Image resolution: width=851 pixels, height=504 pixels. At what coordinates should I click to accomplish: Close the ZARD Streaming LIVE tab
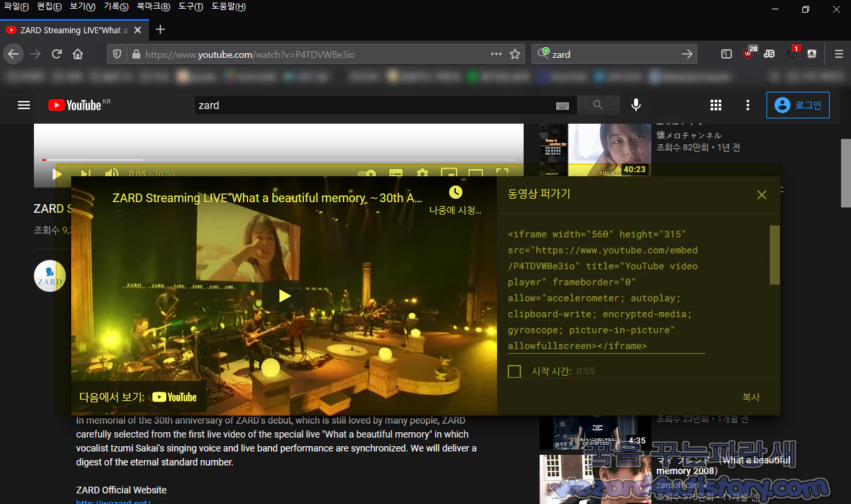[x=138, y=30]
